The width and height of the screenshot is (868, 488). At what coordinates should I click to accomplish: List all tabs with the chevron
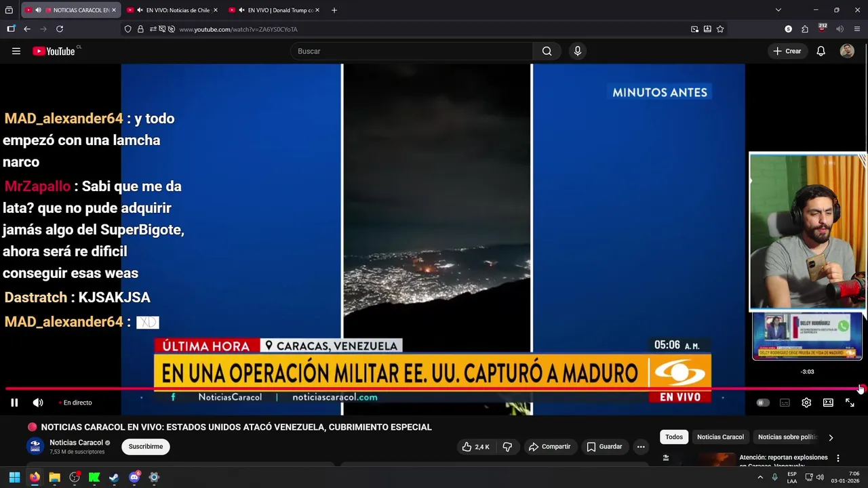coord(778,10)
